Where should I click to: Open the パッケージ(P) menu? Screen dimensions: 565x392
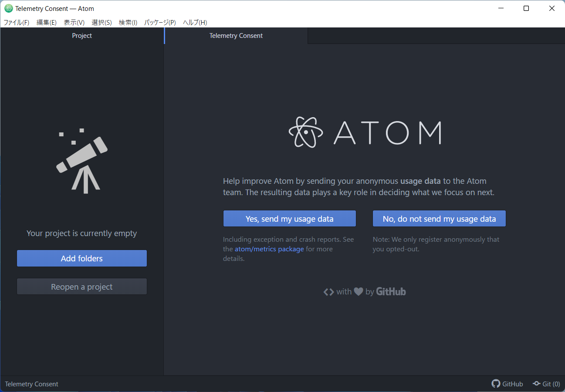click(160, 22)
